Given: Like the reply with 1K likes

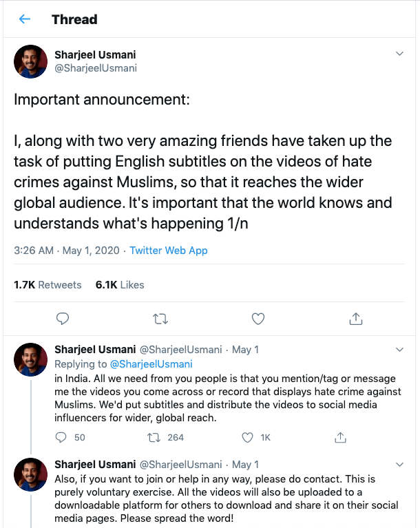Looking at the screenshot, I should [249, 437].
